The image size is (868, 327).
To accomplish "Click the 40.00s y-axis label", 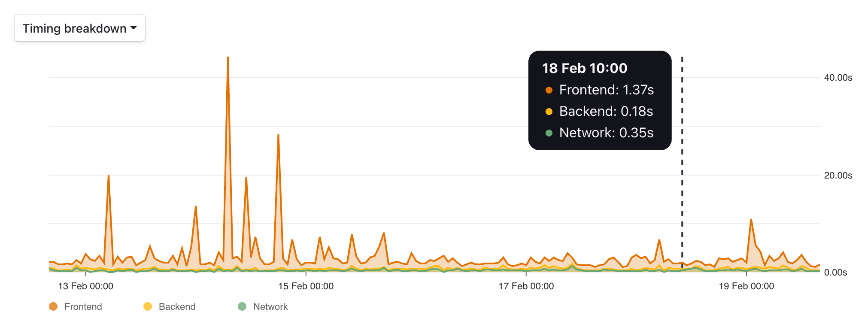I will click(x=838, y=78).
